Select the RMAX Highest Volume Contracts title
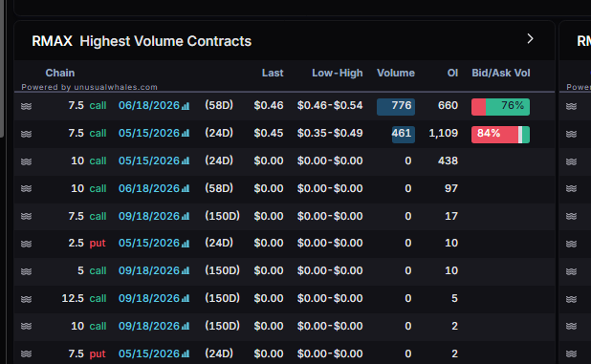591x364 pixels. tap(142, 41)
